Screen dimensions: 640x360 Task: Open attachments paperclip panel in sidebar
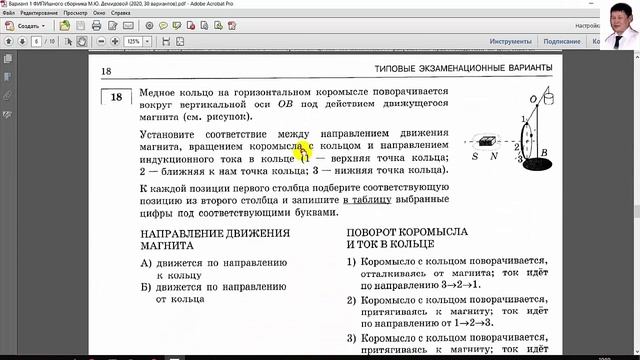point(8,96)
